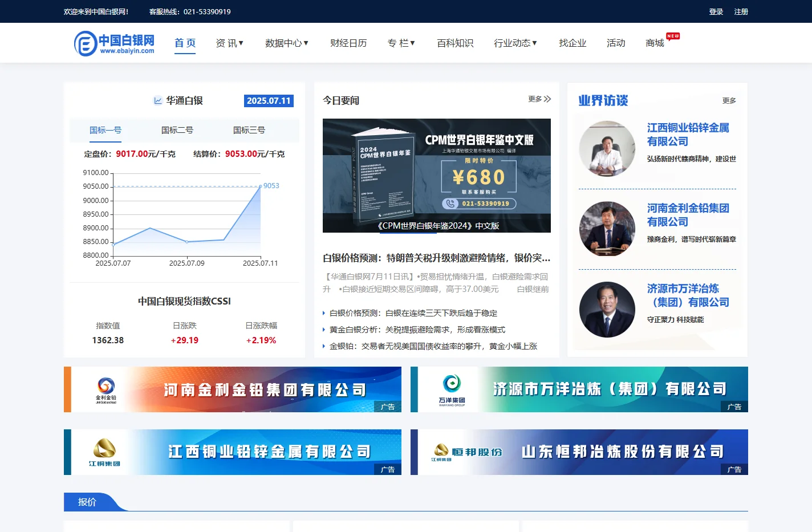This screenshot has width=812, height=532.
Task: Click the 结算价 9053.00元/千克 text
Action: point(239,154)
